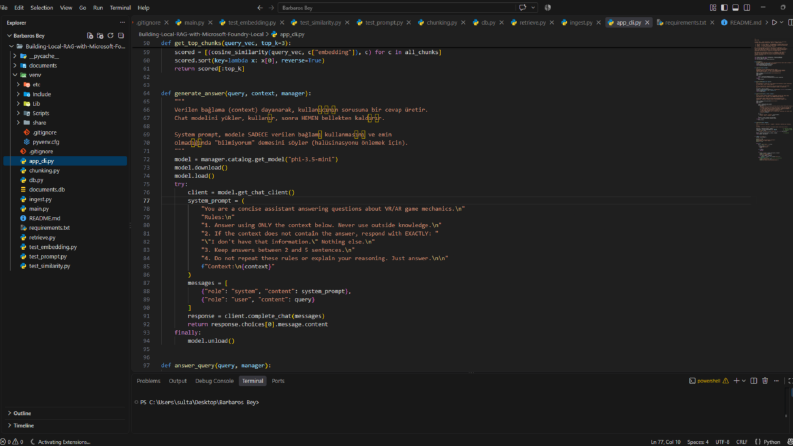Maximize the panel size
The image size is (793, 446).
coord(790,381)
